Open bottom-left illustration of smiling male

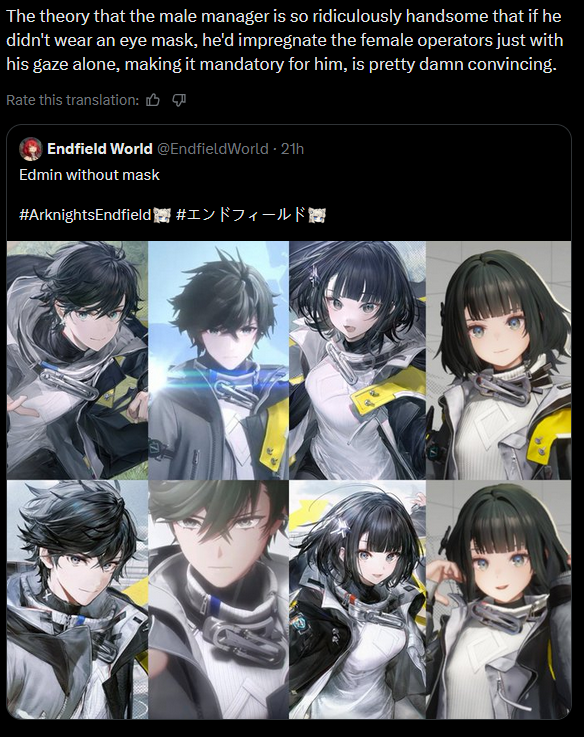coord(77,599)
